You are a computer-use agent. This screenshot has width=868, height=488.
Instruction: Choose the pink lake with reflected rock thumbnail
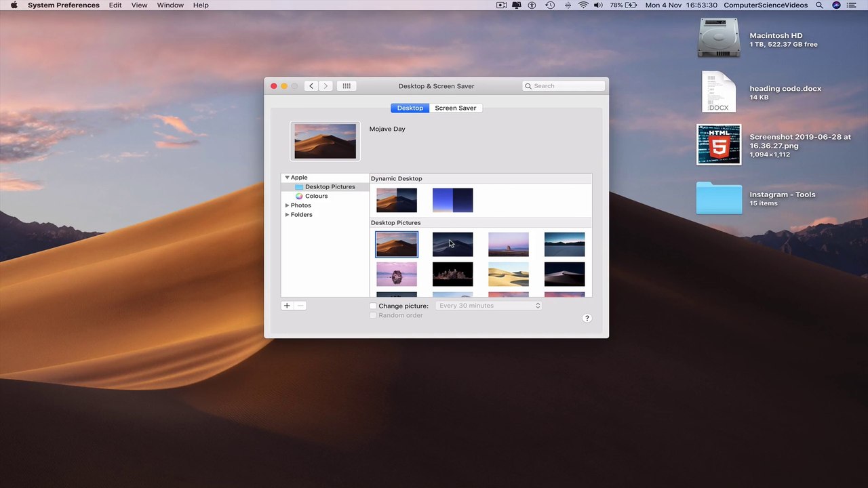[x=397, y=274]
